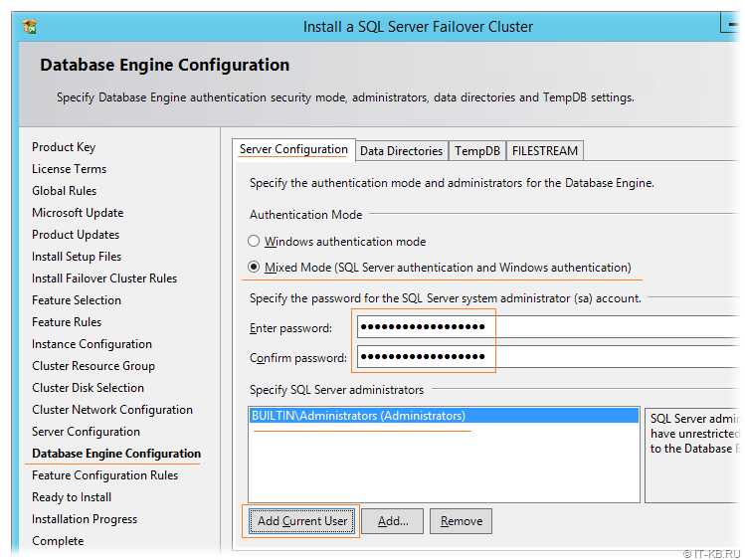Click the Enter password field
The width and height of the screenshot is (745, 560).
click(547, 327)
